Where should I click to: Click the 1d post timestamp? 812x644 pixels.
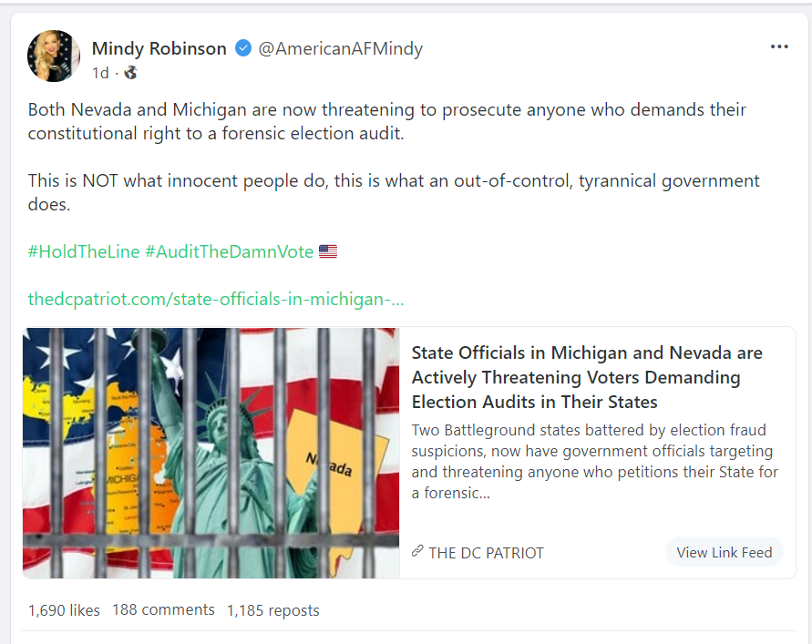pos(100,72)
